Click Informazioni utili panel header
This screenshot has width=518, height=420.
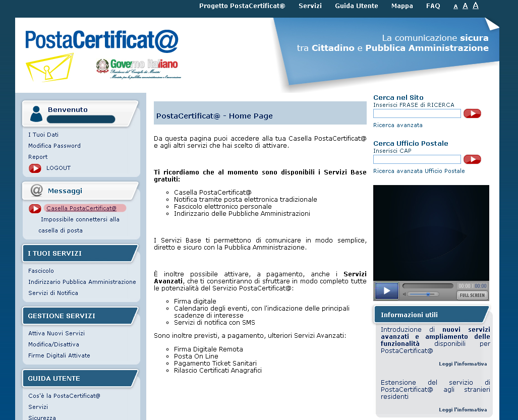pyautogui.click(x=432, y=315)
